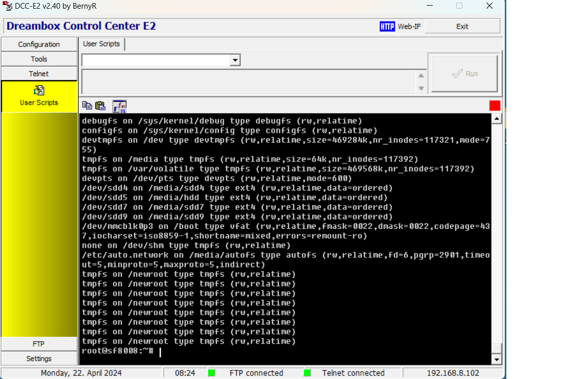Minimize the DCC-E2 window
Image resolution: width=588 pixels, height=379 pixels.
(430, 6)
